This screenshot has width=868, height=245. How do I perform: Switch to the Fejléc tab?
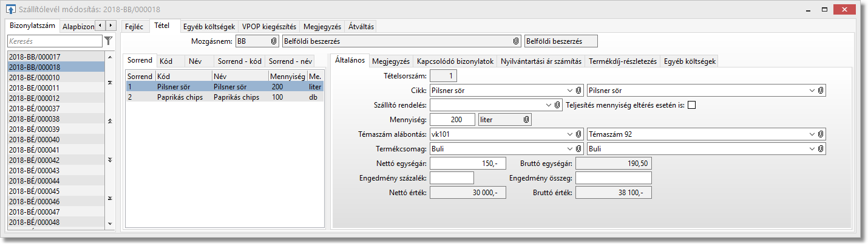click(134, 27)
